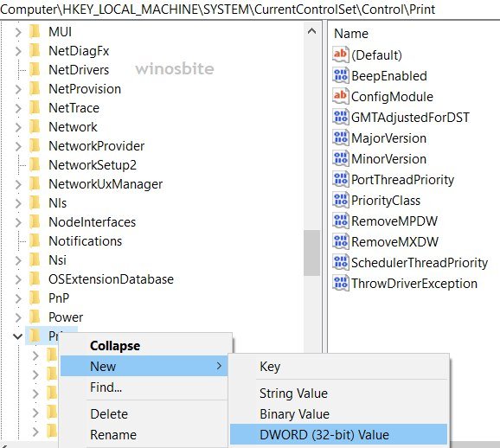
Task: Click the NetDrivers folder icon
Action: point(35,70)
